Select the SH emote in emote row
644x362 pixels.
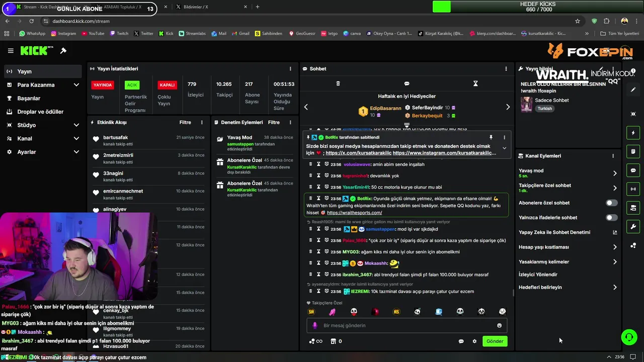[x=311, y=312]
